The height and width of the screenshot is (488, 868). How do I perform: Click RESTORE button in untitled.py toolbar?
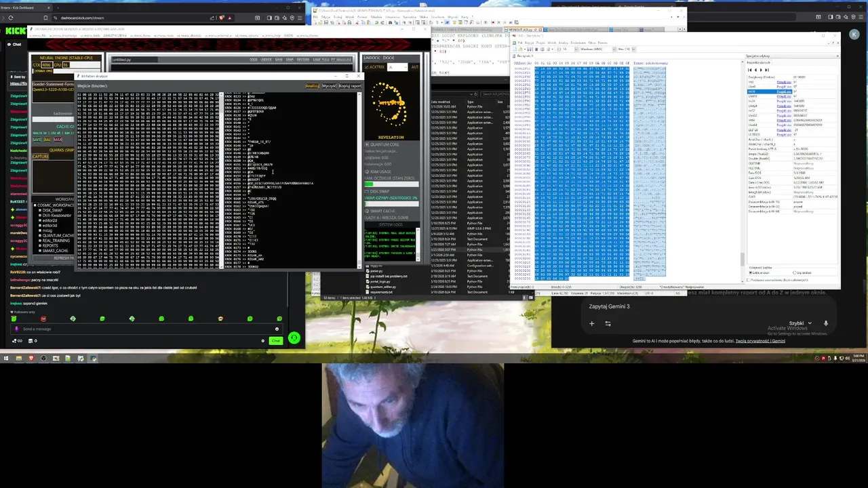pos(303,60)
